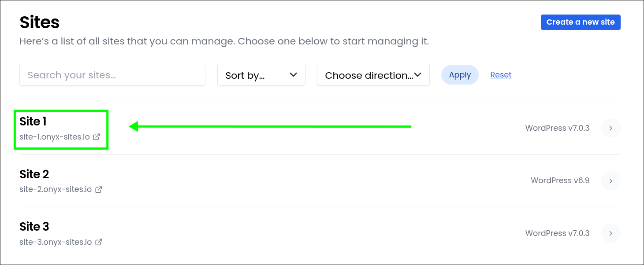Open external link icon for site-2.onyx-sites.io
644x265 pixels.
click(x=99, y=189)
